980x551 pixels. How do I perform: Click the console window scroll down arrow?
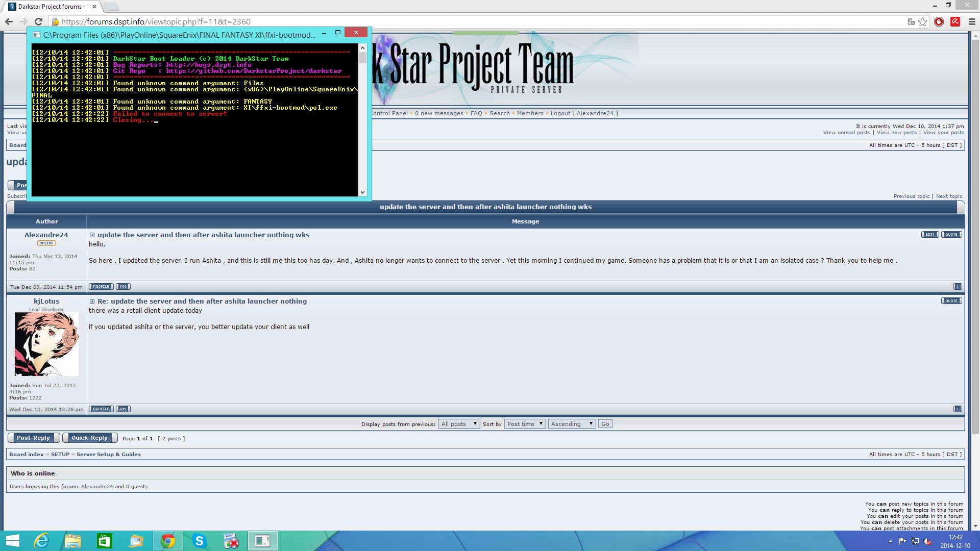[x=362, y=192]
